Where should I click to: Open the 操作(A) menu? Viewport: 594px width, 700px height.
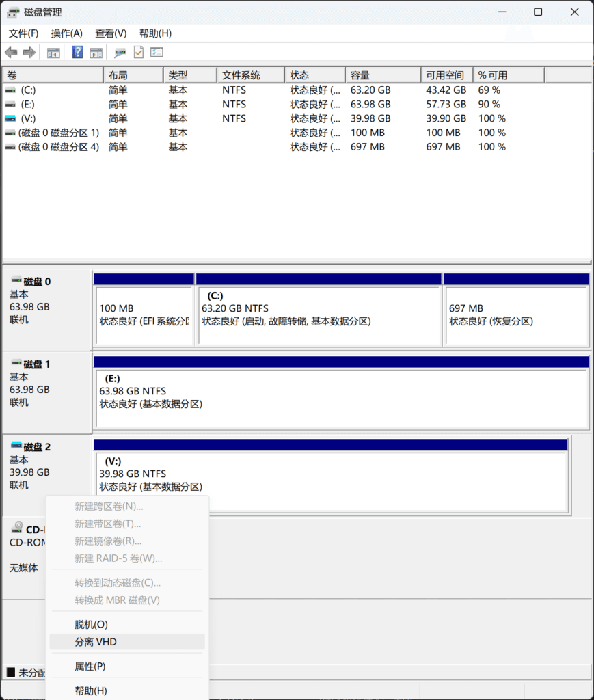66,33
